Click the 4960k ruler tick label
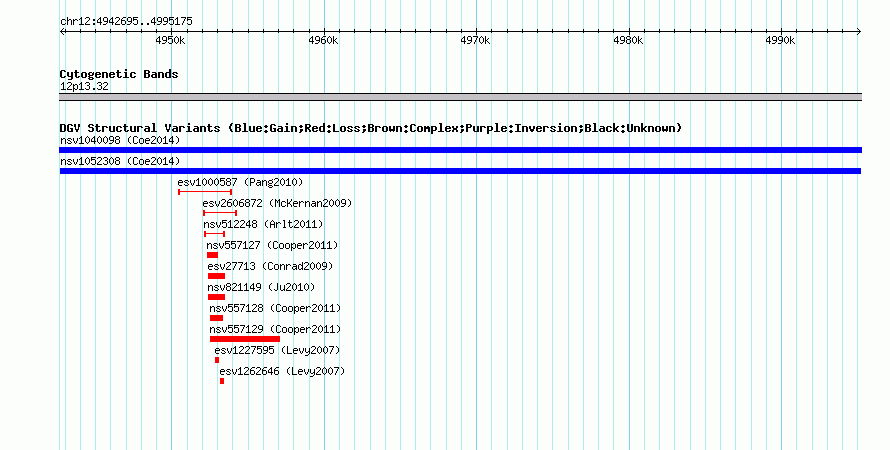This screenshot has height=450, width=890. (323, 40)
